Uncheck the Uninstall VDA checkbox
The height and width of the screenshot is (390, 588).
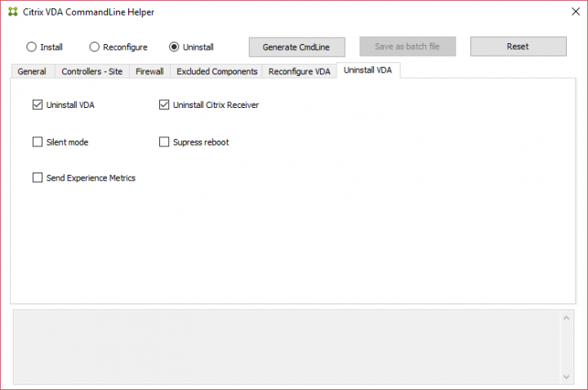[x=38, y=105]
